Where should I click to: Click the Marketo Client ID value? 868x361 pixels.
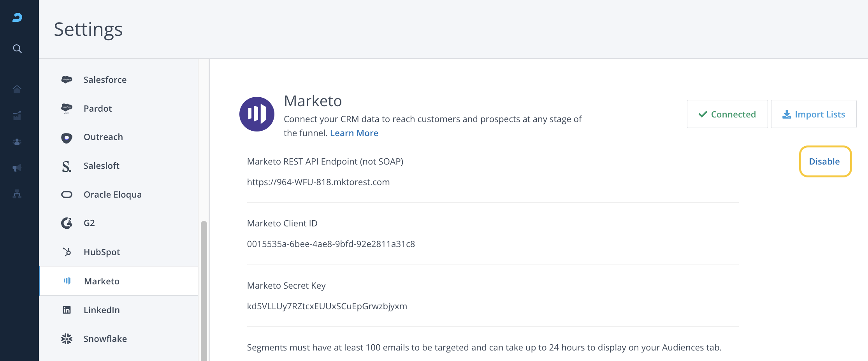pyautogui.click(x=331, y=244)
